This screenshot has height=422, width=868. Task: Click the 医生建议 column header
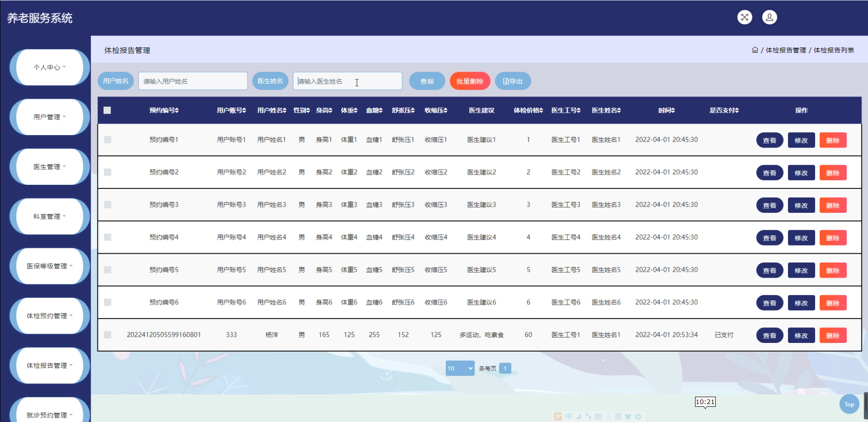(482, 110)
